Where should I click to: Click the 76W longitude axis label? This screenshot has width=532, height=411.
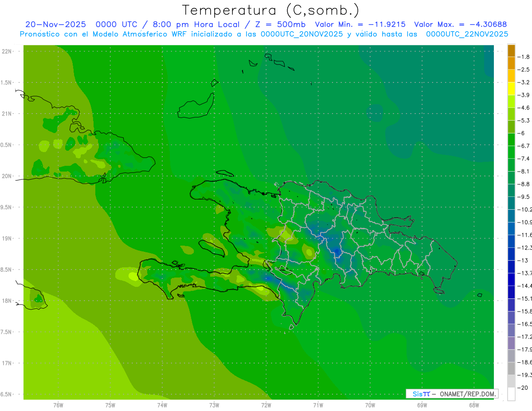coord(58,405)
